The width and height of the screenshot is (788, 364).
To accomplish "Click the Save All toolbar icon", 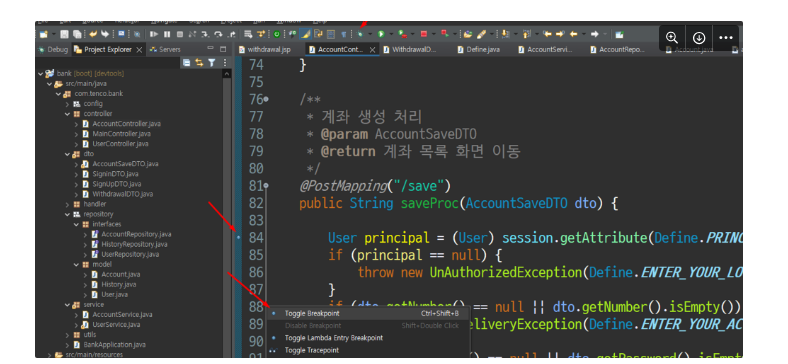I will coord(77,34).
